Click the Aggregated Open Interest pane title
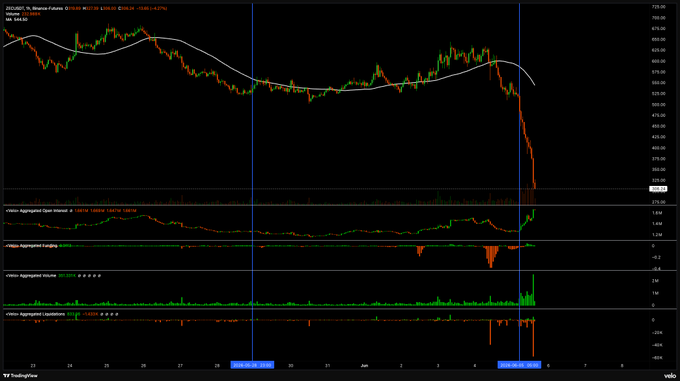Screen dimensions: 680x381 point(36,211)
